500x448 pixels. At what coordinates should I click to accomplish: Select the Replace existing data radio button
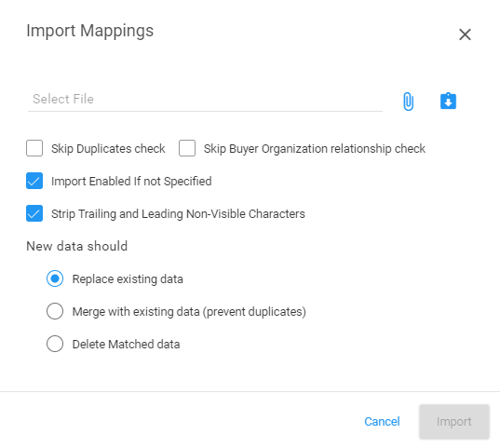coord(55,278)
